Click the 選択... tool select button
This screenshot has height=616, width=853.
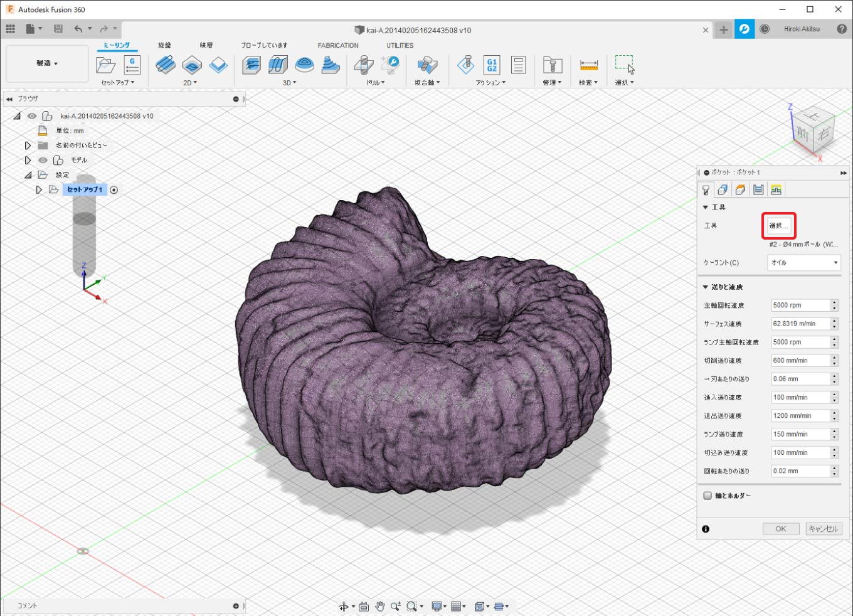tap(778, 226)
